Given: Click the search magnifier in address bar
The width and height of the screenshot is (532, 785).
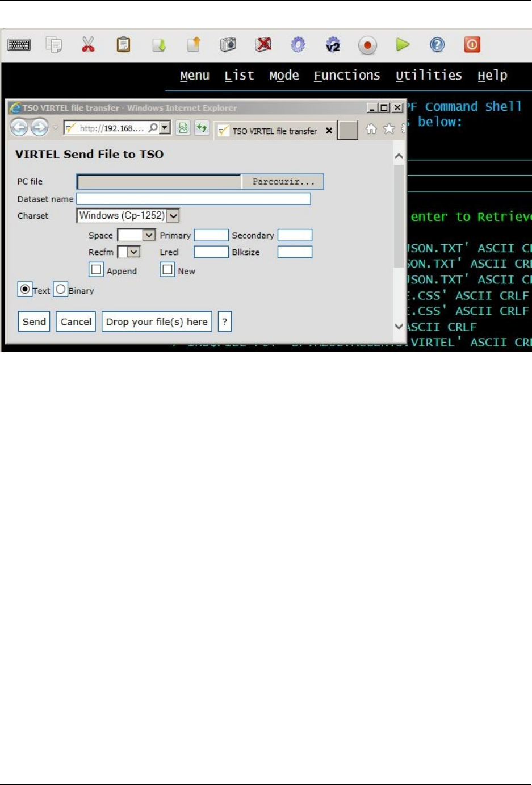Looking at the screenshot, I should tap(153, 128).
